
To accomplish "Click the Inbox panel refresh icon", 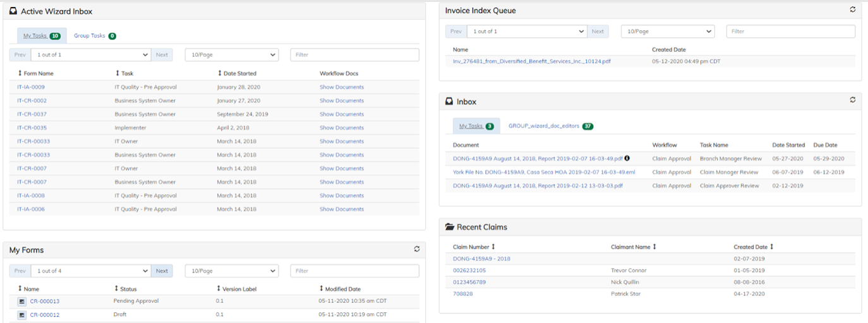I will 852,100.
